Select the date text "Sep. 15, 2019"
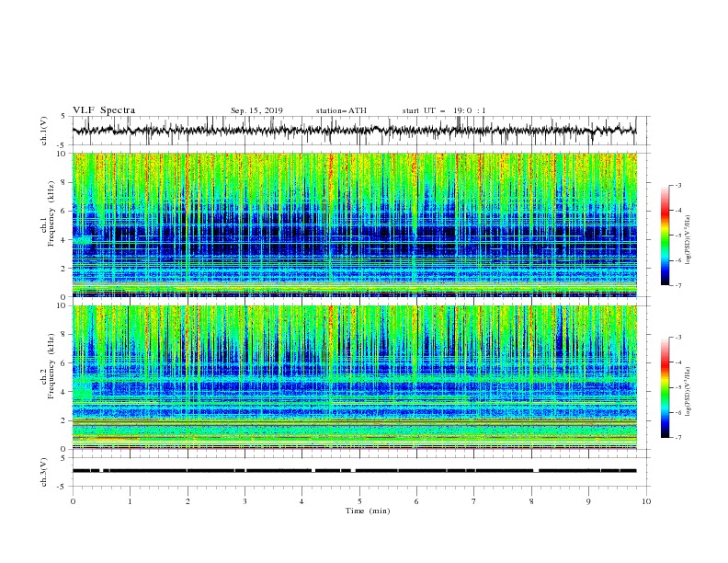Screen dimensions: 728x563 click(256, 110)
